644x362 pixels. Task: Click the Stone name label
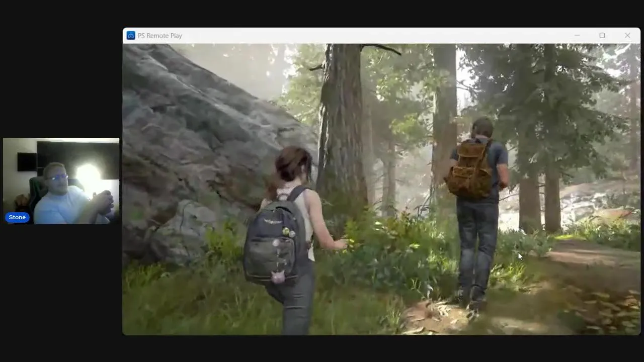17,217
